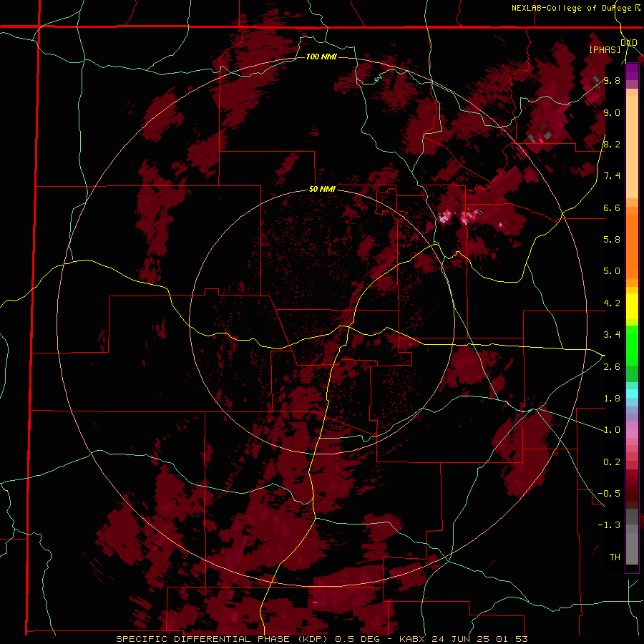Click the 1.0 value on the scale
The height and width of the screenshot is (644, 644).
(x=612, y=430)
